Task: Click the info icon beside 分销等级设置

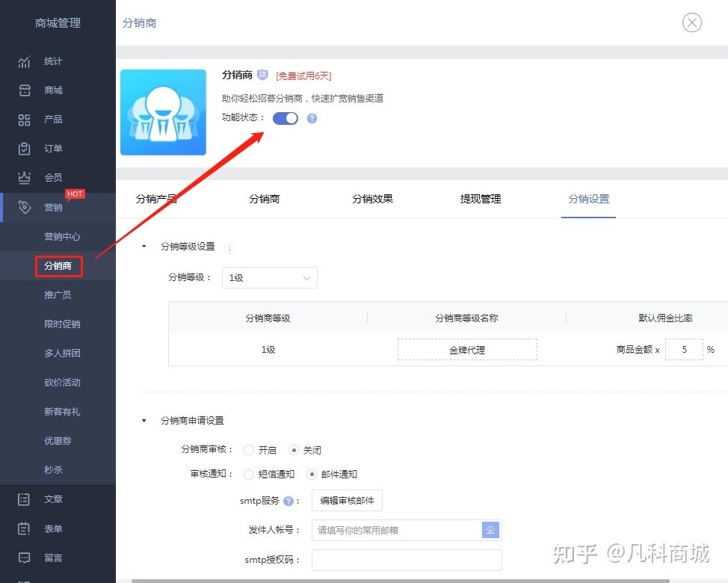Action: (229, 248)
